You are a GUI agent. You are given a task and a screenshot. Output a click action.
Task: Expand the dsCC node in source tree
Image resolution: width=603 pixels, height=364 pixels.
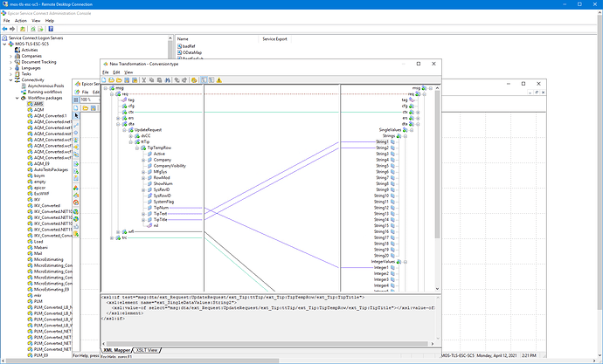point(131,136)
